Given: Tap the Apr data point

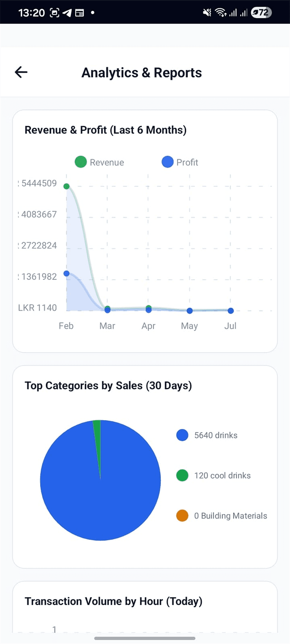Looking at the screenshot, I should 149,309.
